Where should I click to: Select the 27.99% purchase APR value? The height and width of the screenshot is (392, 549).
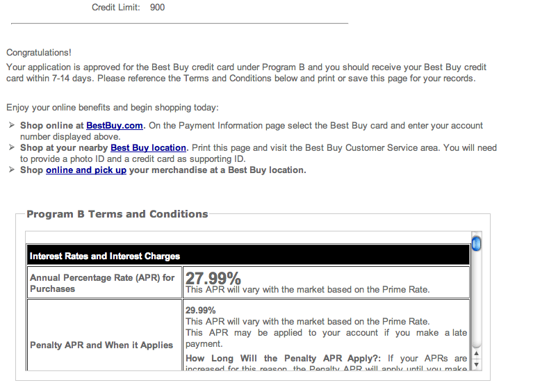pyautogui.click(x=213, y=278)
